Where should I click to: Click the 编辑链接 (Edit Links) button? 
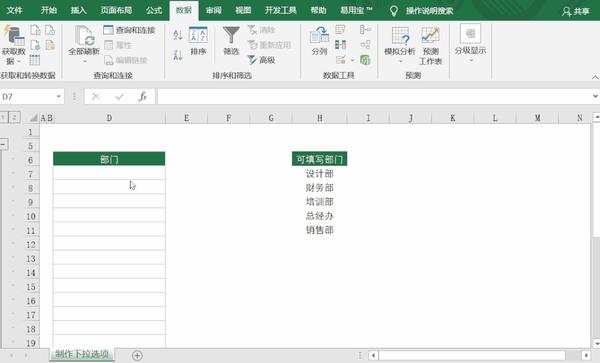click(126, 60)
